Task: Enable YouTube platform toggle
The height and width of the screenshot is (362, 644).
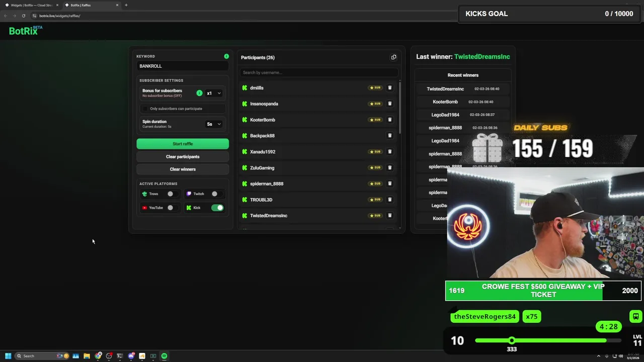Action: pyautogui.click(x=172, y=208)
